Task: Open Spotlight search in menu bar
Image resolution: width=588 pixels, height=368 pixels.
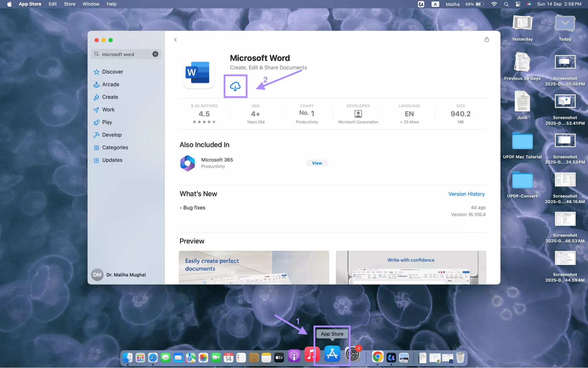Action: coord(506,4)
